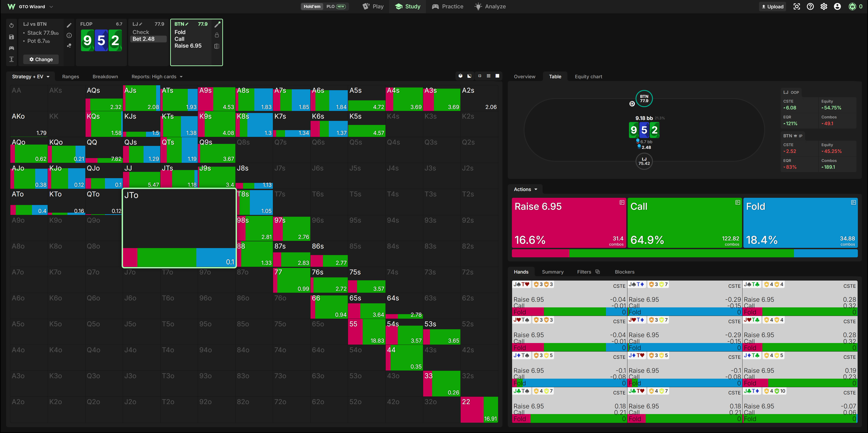Screen dimensions: 868x433
Task: Click the Change button
Action: coord(41,59)
